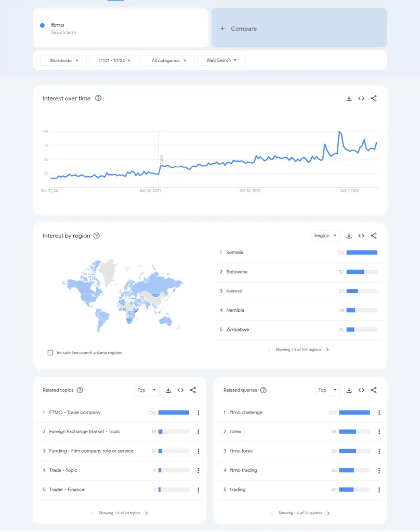Open more options for ftmo trading query
420x532 pixels.
[x=379, y=470]
